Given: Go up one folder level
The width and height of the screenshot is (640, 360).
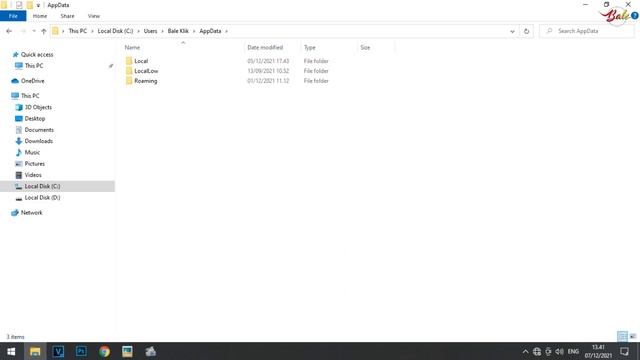Looking at the screenshot, I should coord(44,31).
